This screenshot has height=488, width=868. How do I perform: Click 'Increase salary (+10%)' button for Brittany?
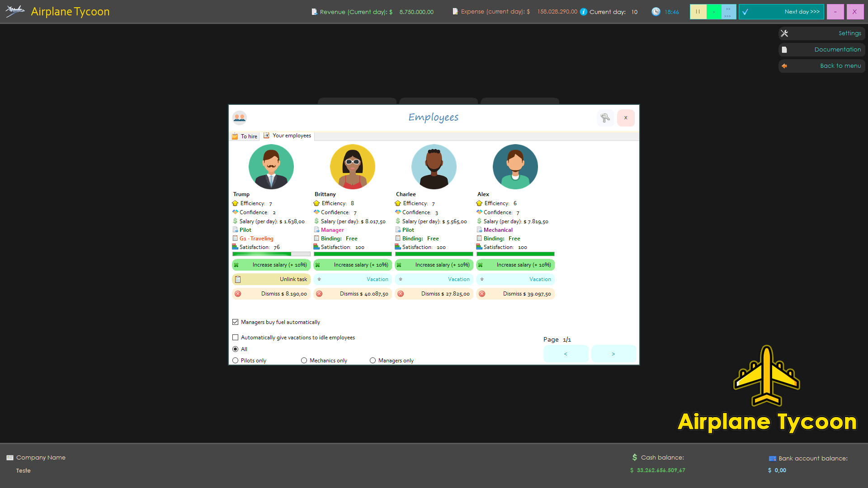pos(352,264)
